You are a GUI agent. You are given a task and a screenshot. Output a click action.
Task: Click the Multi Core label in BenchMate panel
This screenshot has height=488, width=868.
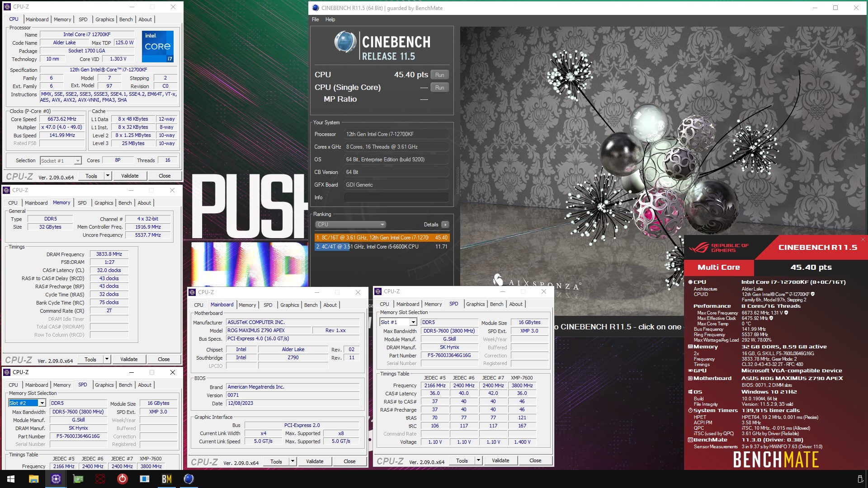point(719,267)
